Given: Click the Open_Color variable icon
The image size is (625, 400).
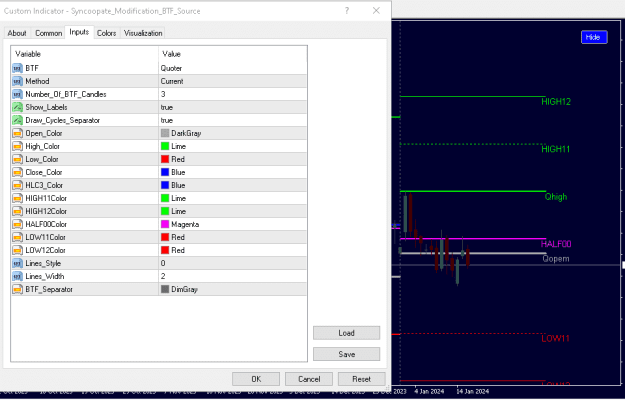Looking at the screenshot, I should pos(17,133).
